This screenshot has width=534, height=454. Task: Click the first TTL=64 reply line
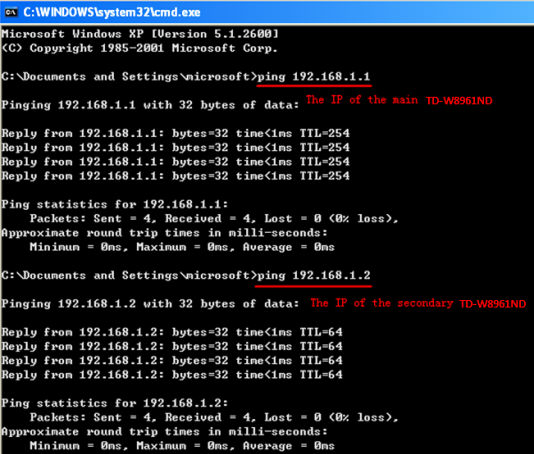[x=172, y=332]
